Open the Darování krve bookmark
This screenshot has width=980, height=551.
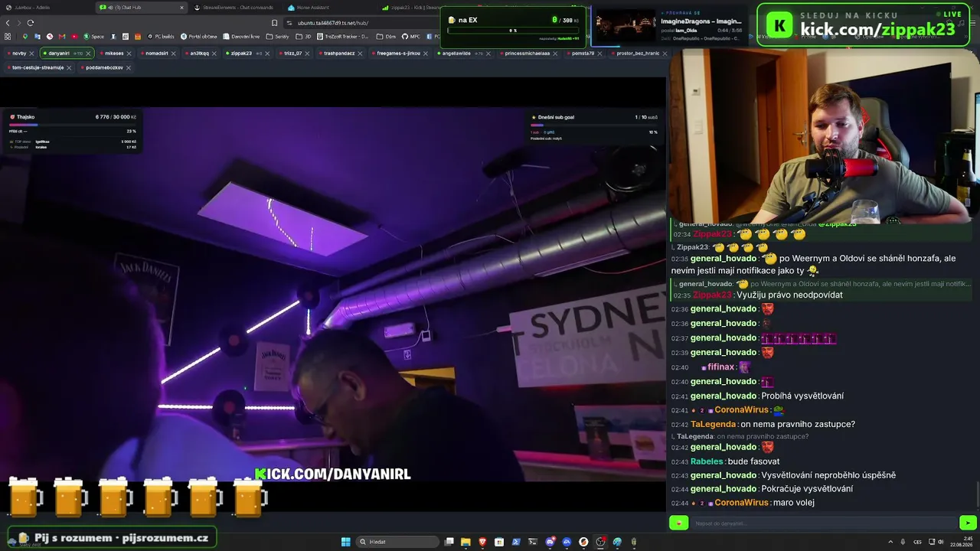click(241, 36)
